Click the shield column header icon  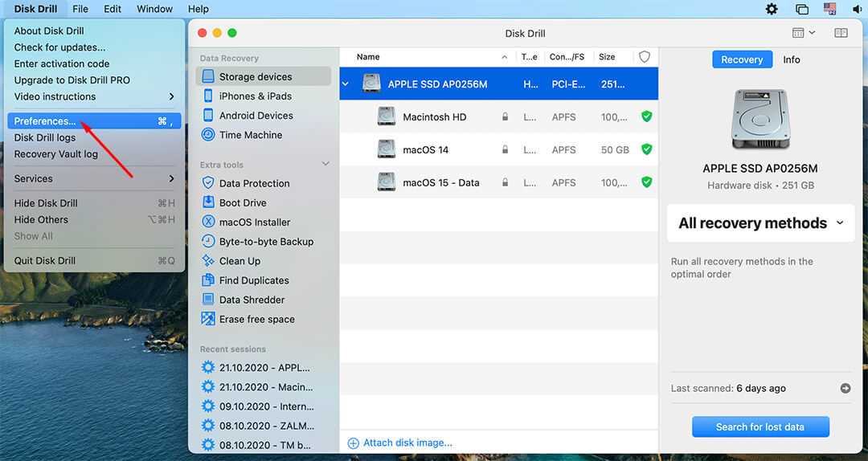tap(645, 56)
